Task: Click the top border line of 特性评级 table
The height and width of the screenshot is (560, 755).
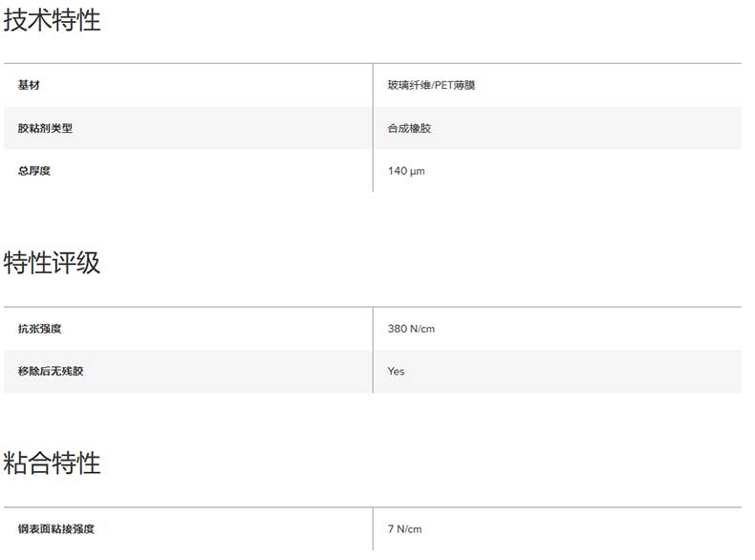Action: 373,308
